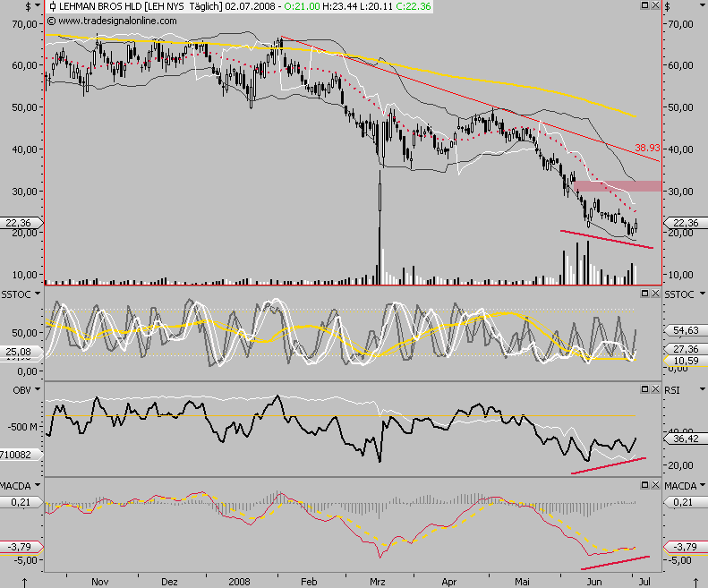Click the red 38.93 trendline value label

(x=647, y=148)
